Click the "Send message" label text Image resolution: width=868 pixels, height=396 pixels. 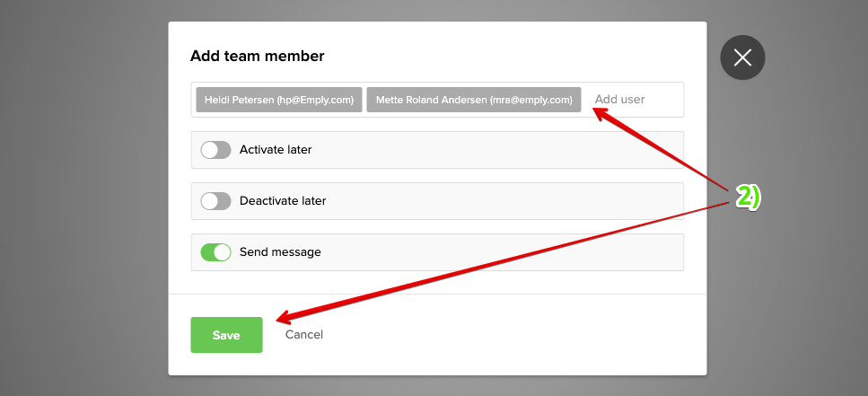coord(280,252)
